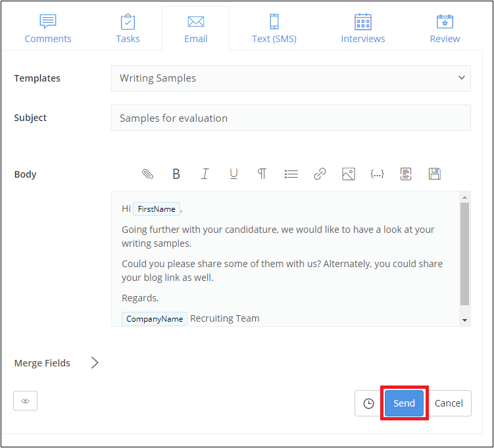The height and width of the screenshot is (448, 494).
Task: Open the Templates dropdown
Action: pyautogui.click(x=291, y=78)
